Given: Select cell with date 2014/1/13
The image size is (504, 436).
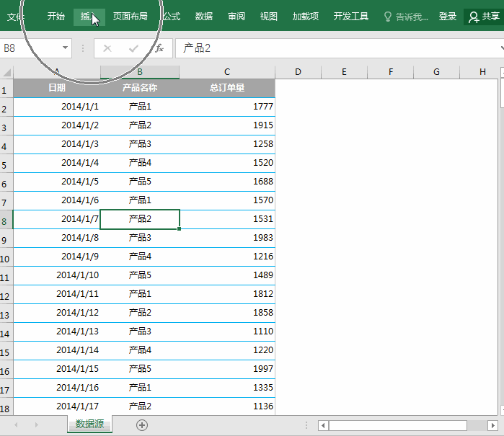Looking at the screenshot, I should point(57,332).
